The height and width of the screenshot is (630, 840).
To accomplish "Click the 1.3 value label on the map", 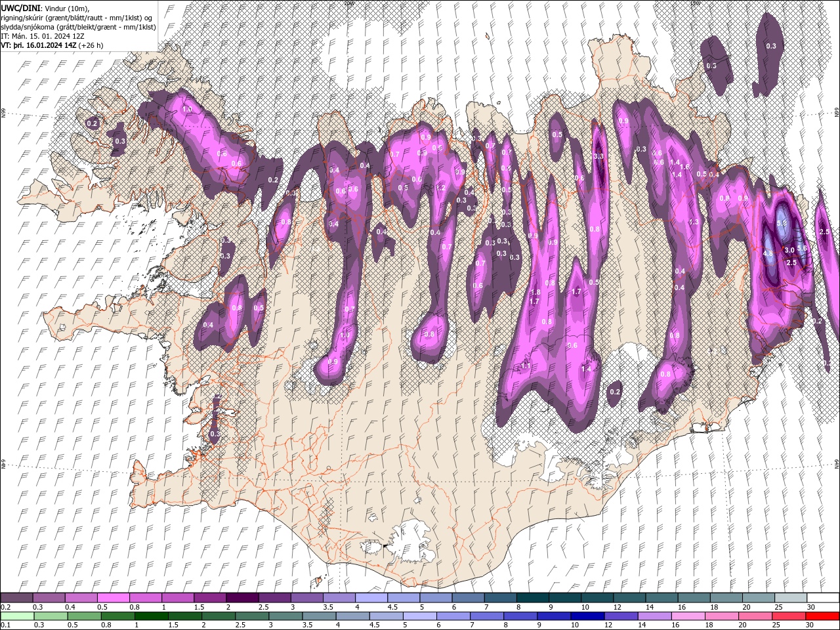I will coord(694,222).
